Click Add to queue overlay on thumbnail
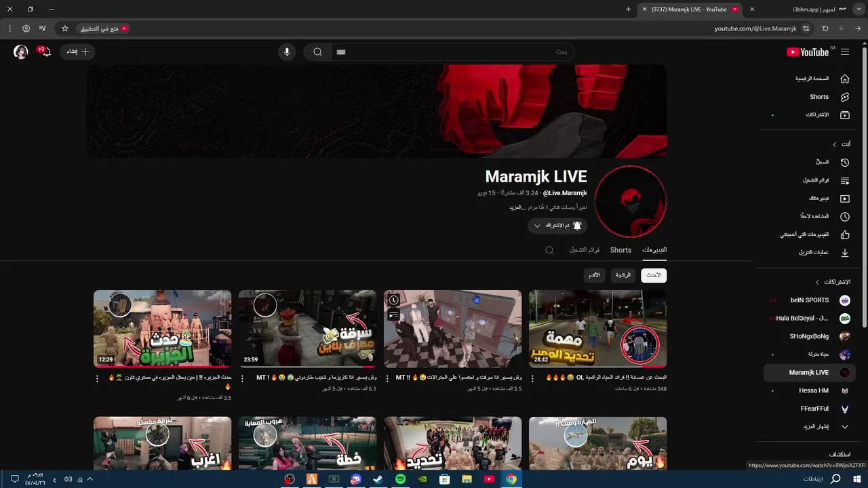The height and width of the screenshot is (488, 868). click(393, 315)
